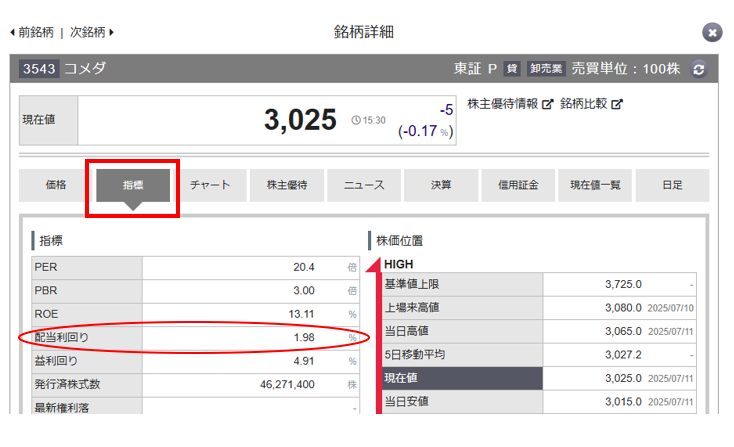Go to next stock via 次銘柄

tap(91, 32)
